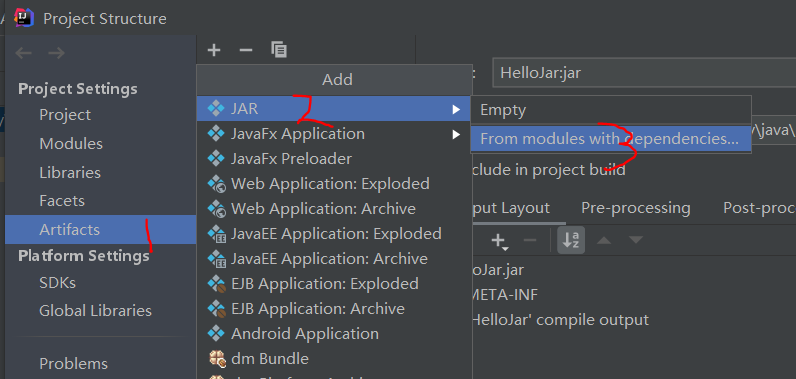The width and height of the screenshot is (796, 379).
Task: Open SDKs under Platform Settings
Action: point(101,282)
